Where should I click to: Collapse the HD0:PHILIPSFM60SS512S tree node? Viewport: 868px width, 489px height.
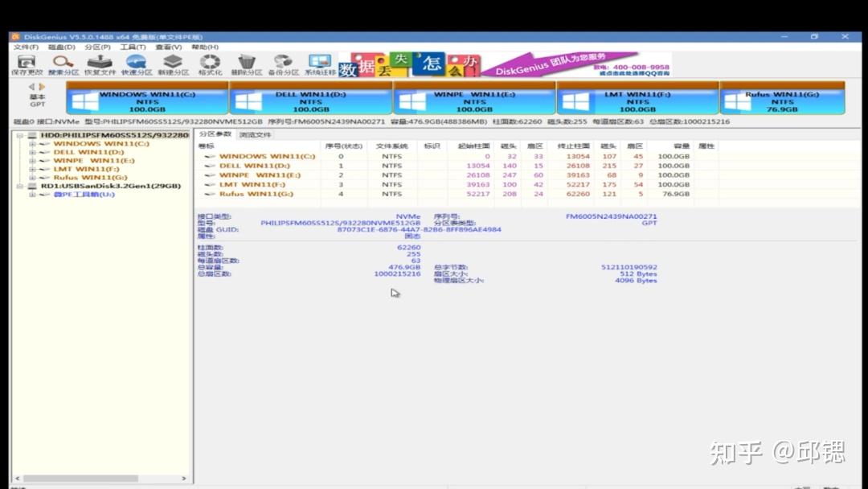(x=20, y=135)
